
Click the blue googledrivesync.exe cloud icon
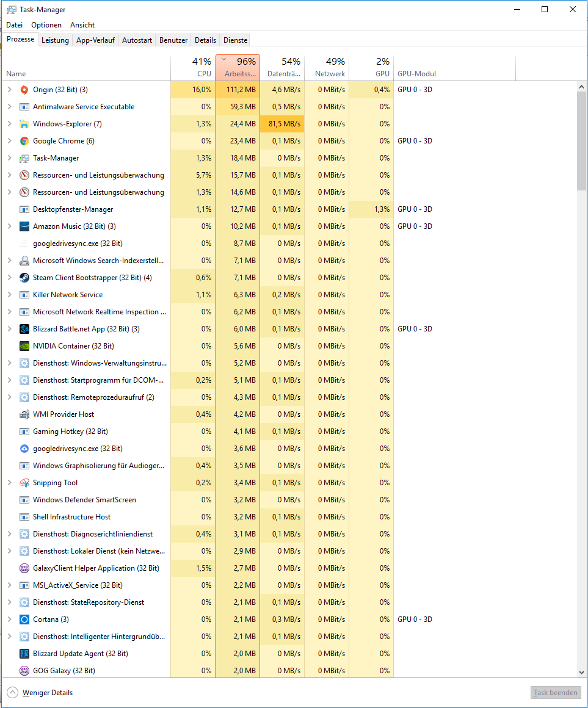coord(24,449)
